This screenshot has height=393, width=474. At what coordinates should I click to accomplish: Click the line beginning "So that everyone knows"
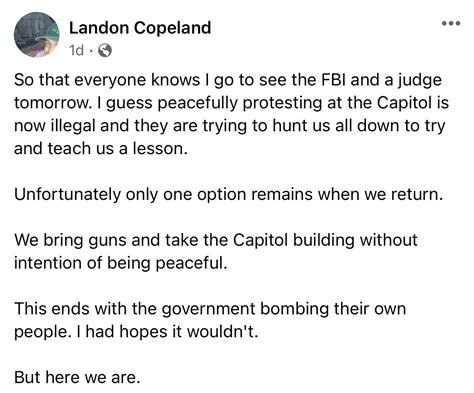pyautogui.click(x=228, y=80)
